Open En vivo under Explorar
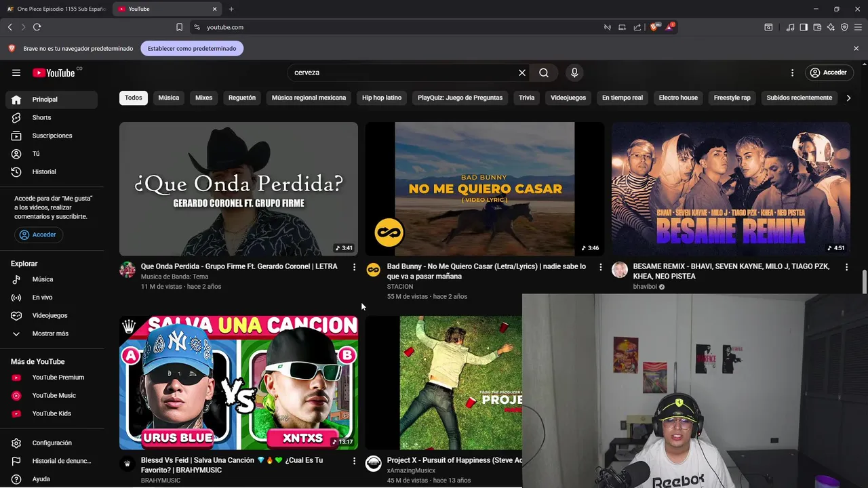868x488 pixels. [52, 298]
